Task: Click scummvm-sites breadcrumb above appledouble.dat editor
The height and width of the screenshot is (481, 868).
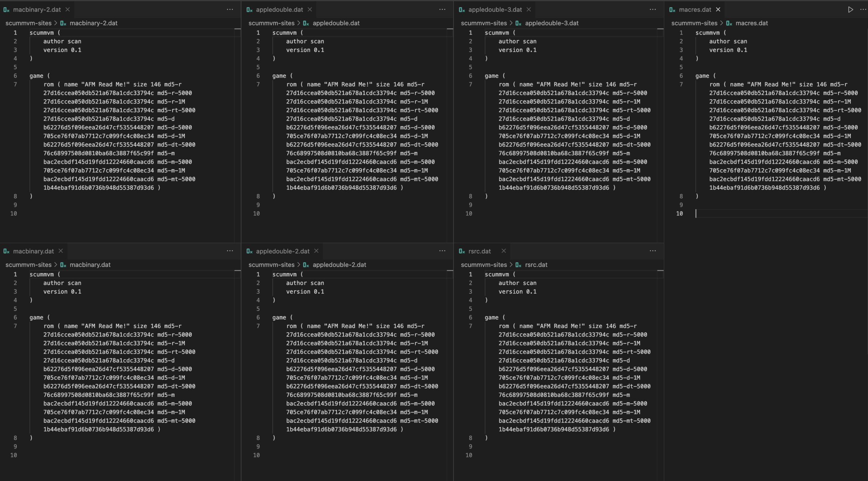Action: [271, 23]
